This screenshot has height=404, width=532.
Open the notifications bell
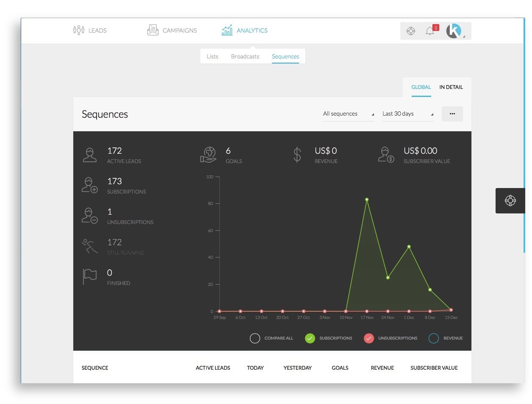click(430, 31)
